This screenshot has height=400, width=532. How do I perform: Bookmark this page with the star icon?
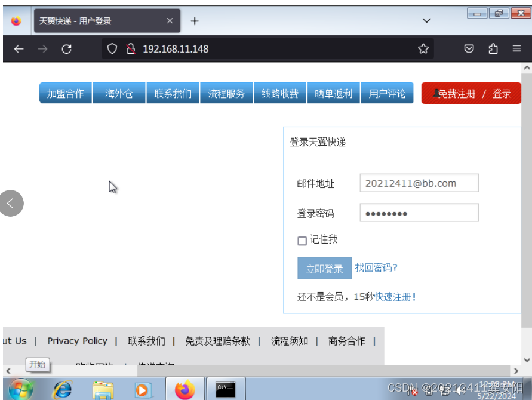423,49
